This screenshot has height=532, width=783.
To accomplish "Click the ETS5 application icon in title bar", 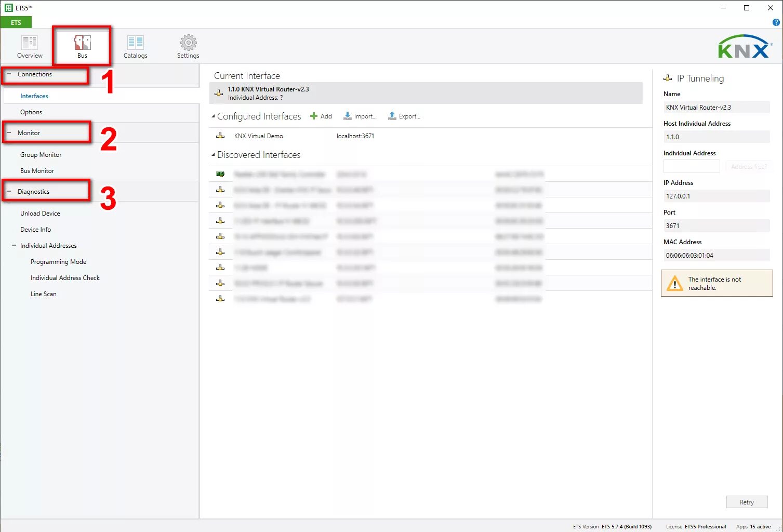I will pos(8,8).
